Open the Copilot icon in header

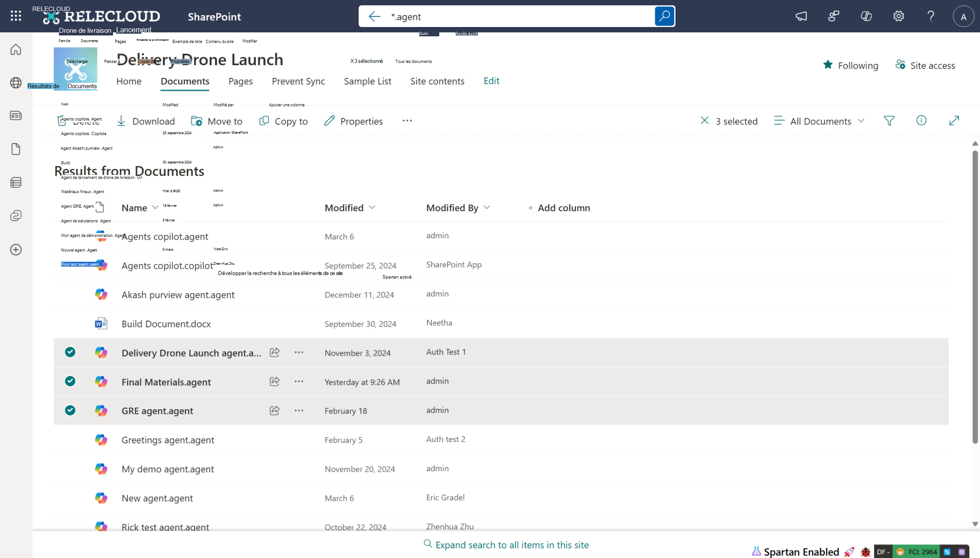(866, 16)
